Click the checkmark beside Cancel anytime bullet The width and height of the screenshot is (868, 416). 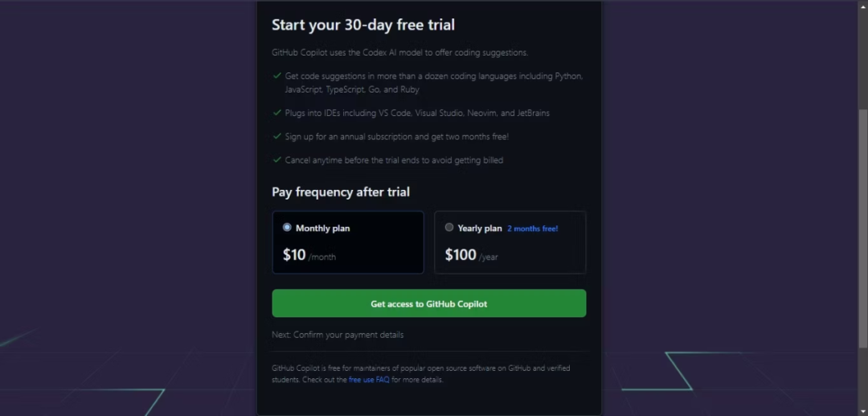pyautogui.click(x=276, y=159)
